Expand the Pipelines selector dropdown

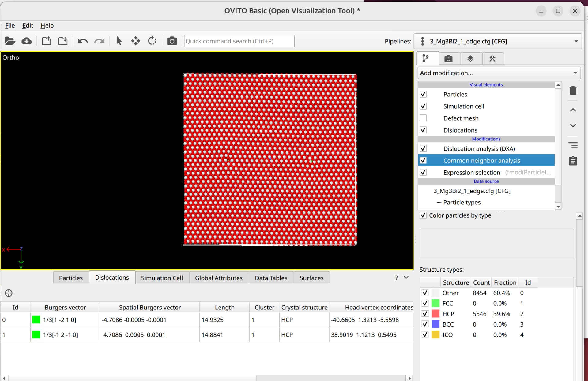(576, 41)
